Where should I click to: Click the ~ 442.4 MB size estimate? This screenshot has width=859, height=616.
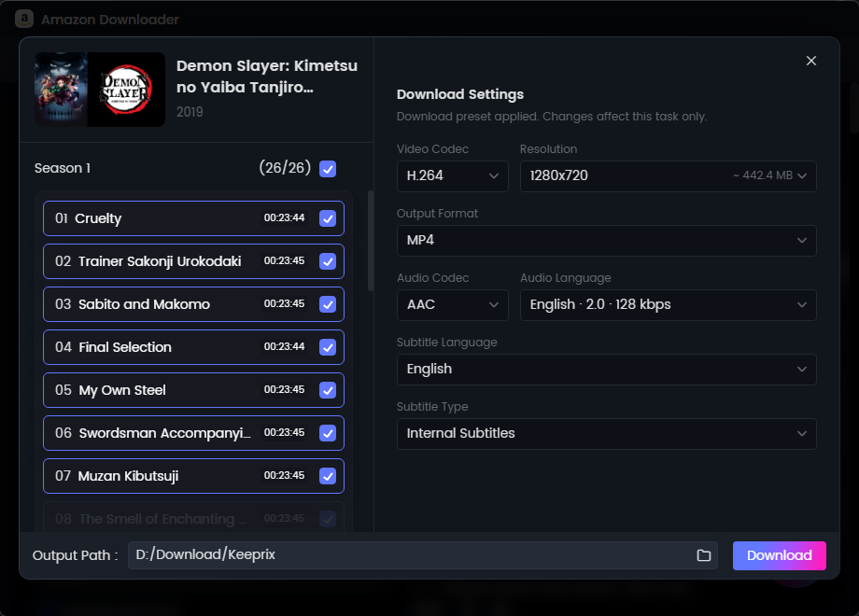[x=763, y=175]
